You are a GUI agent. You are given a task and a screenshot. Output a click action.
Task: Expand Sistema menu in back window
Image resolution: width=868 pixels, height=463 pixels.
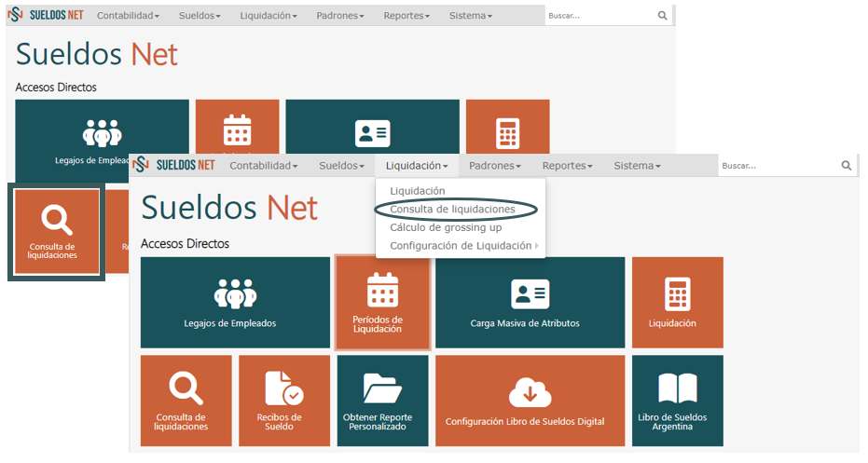tap(471, 16)
